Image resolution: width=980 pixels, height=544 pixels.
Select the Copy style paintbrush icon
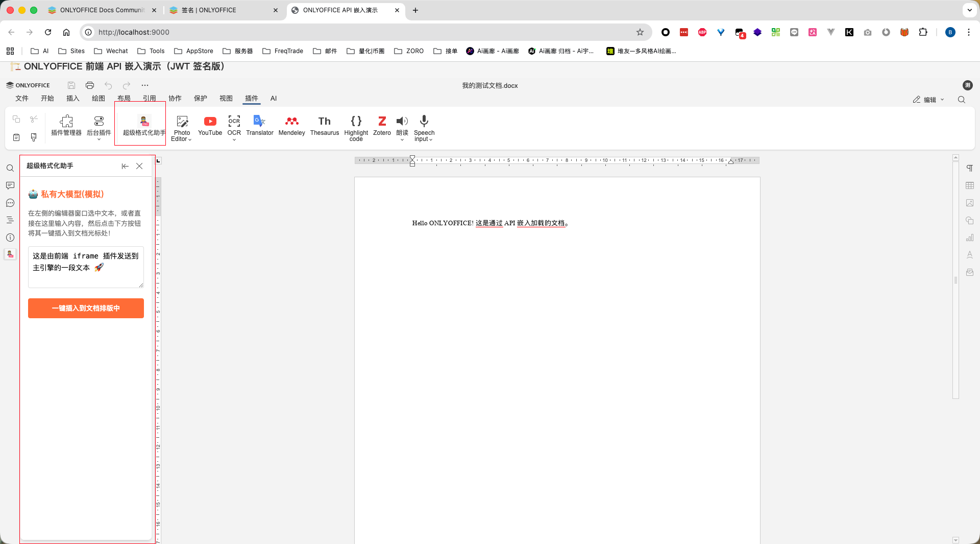click(x=34, y=137)
